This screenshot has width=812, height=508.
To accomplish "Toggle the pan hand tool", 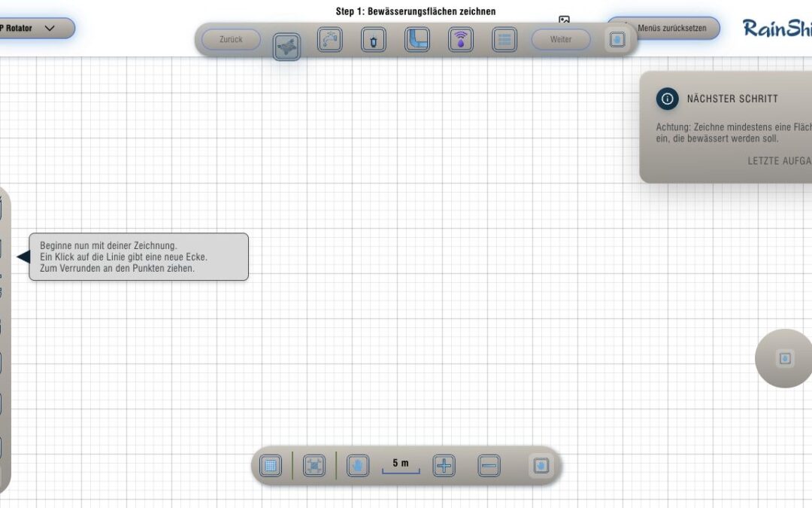I will tap(358, 466).
